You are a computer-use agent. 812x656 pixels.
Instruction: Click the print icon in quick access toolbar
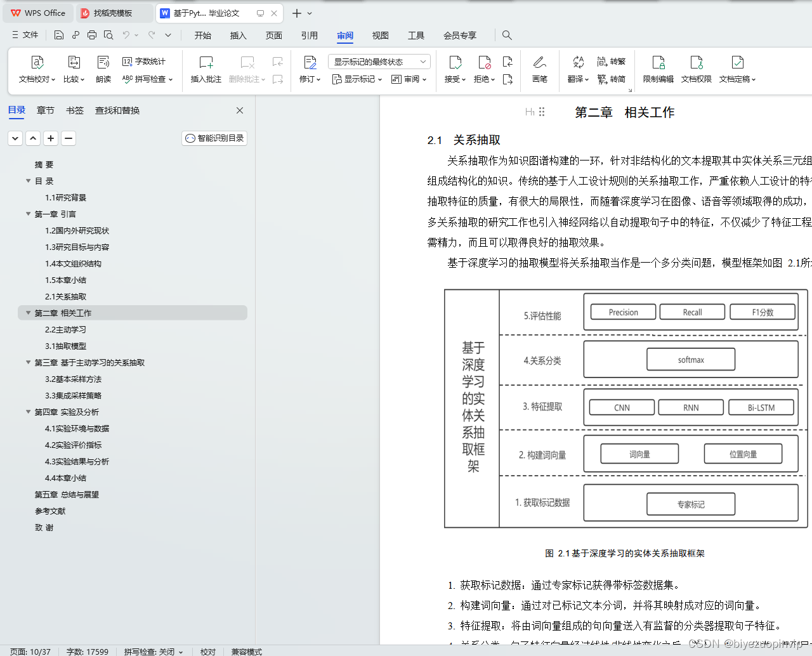point(91,35)
